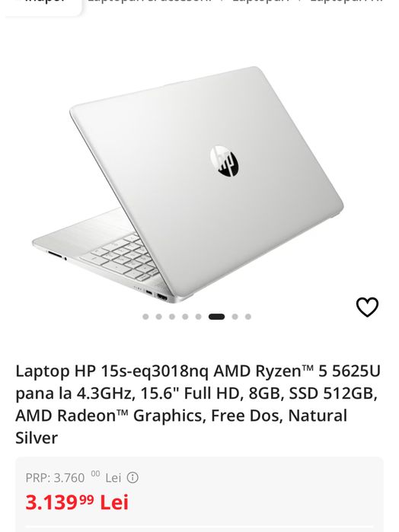The image size is (399, 532).
Task: Tap the HP logo on laptop lid
Action: 224,161
